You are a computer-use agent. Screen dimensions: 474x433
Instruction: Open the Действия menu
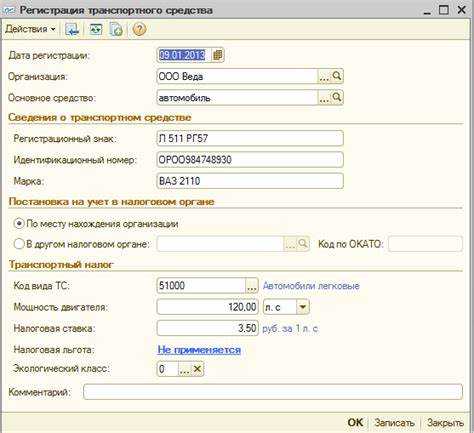(30, 29)
